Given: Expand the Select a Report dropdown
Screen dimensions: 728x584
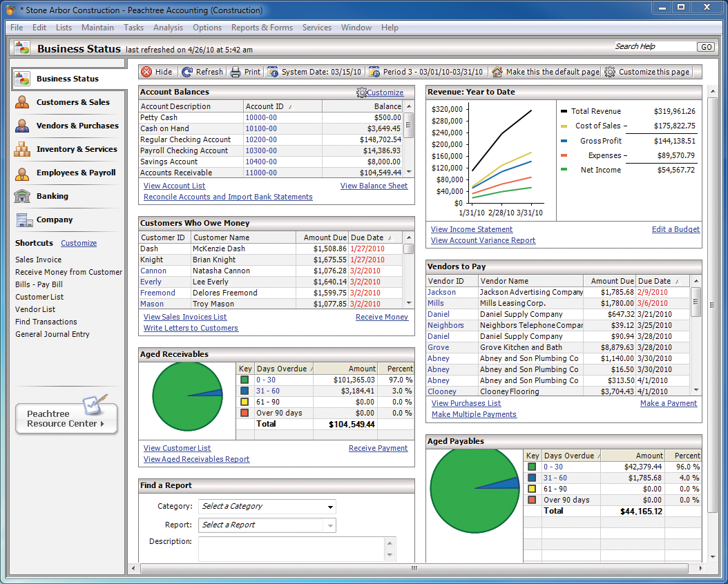Looking at the screenshot, I should click(329, 525).
